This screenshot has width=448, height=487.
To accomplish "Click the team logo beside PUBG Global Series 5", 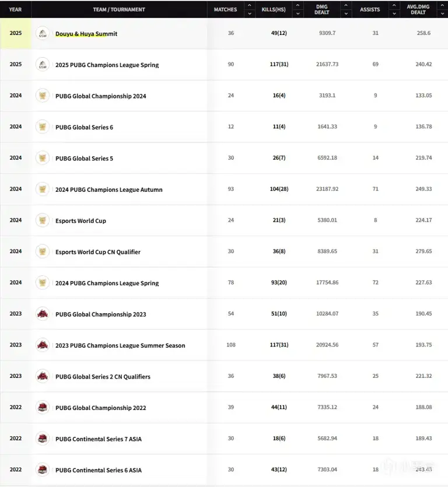I will pos(43,158).
